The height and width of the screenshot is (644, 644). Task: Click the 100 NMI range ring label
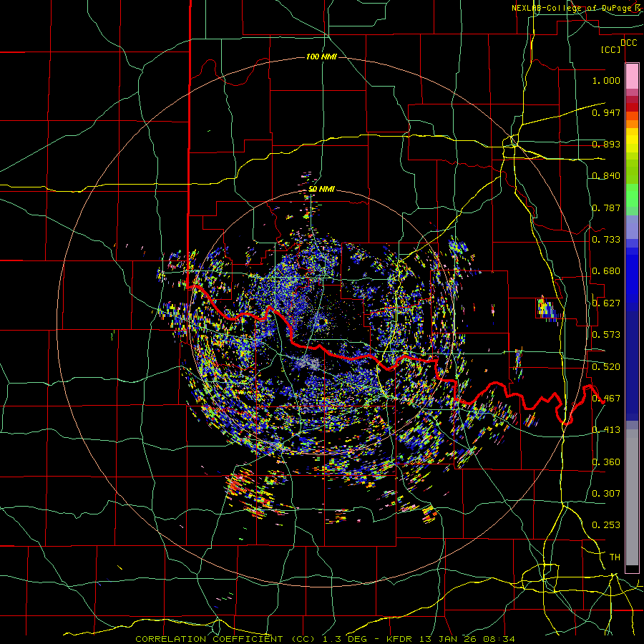click(321, 57)
